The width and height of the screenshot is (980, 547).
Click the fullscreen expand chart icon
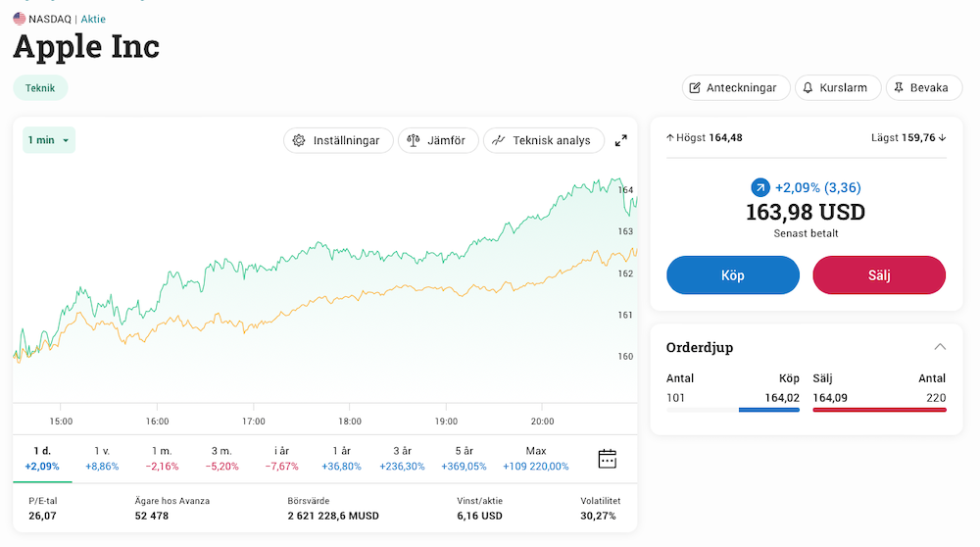[x=620, y=140]
